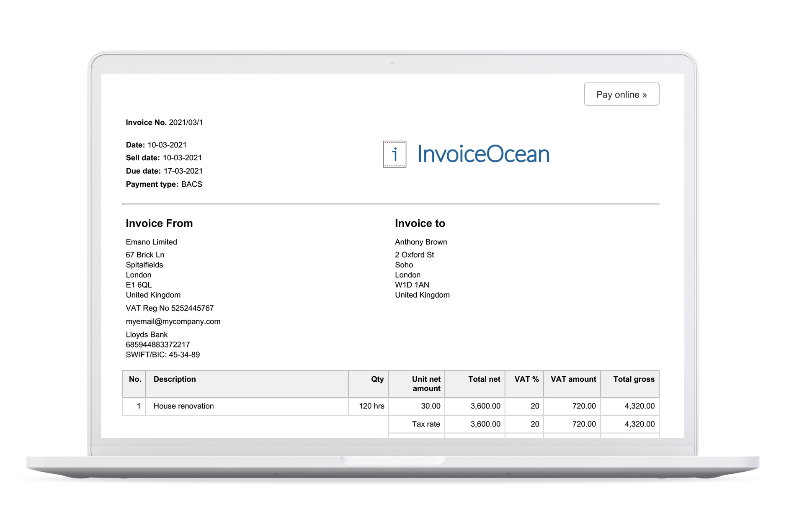This screenshot has height=532, width=789.
Task: Click the Sell date value 10-03-2021
Action: click(x=182, y=158)
